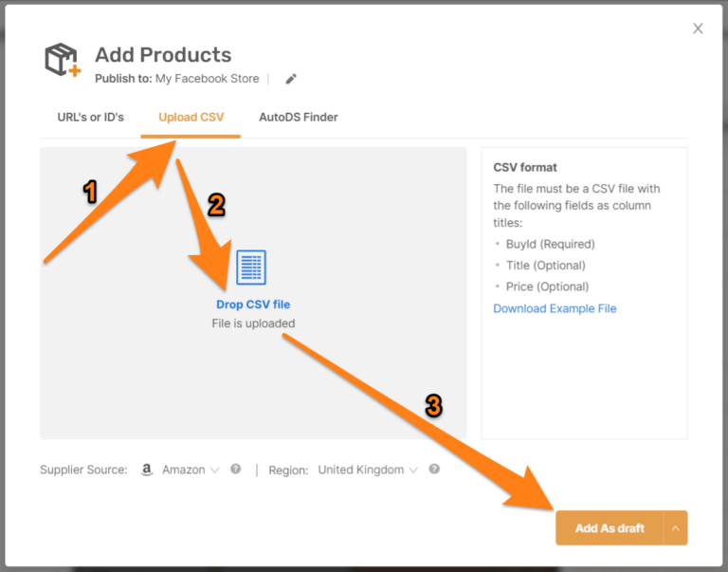This screenshot has width=728, height=572.
Task: Close the Add Products dialog
Action: pos(698,28)
